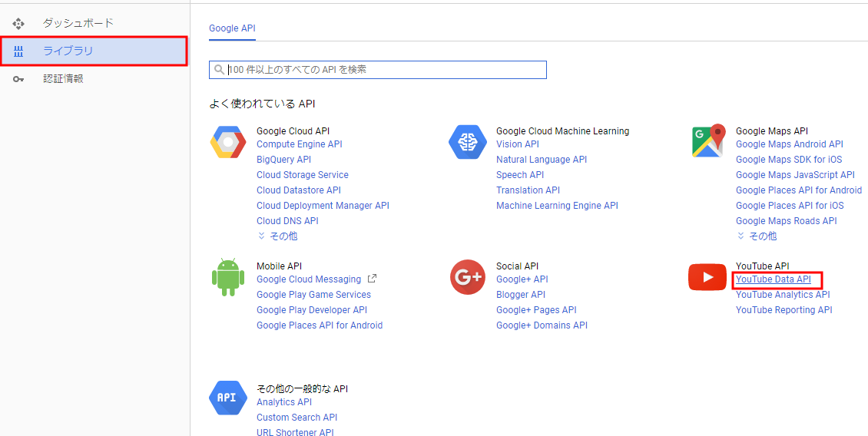Open Machine Learning Engine API link
The width and height of the screenshot is (868, 436).
click(558, 206)
